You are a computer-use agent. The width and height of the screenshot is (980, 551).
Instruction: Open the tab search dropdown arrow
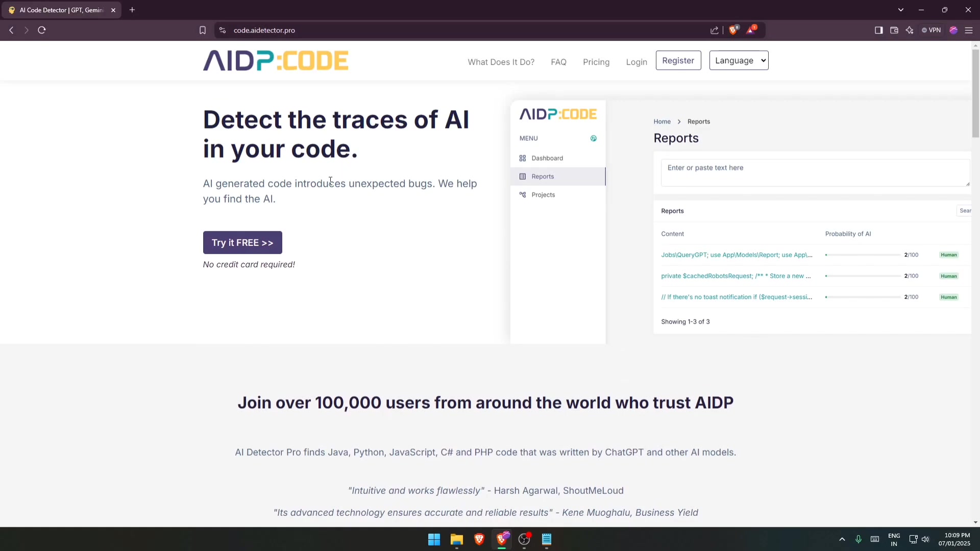pos(901,10)
